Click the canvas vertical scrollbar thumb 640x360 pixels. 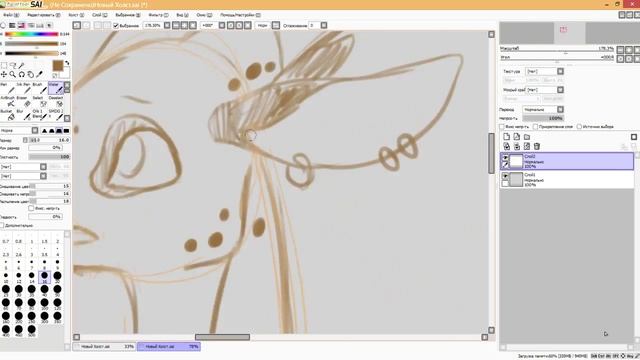[x=491, y=153]
